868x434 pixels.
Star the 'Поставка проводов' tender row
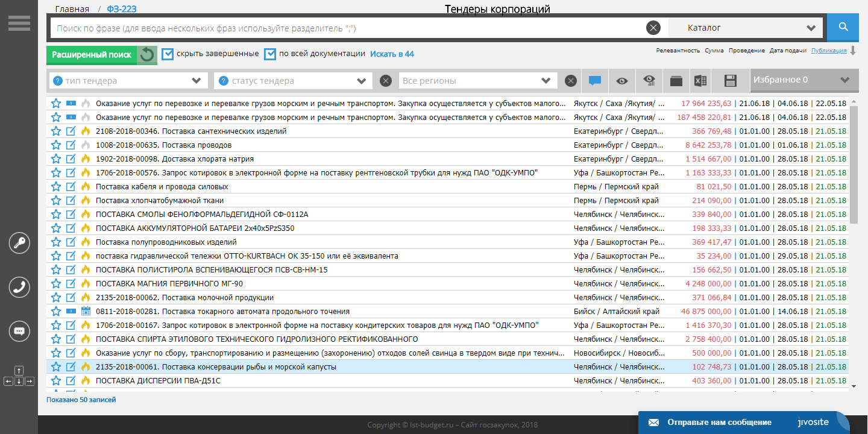[x=56, y=145]
